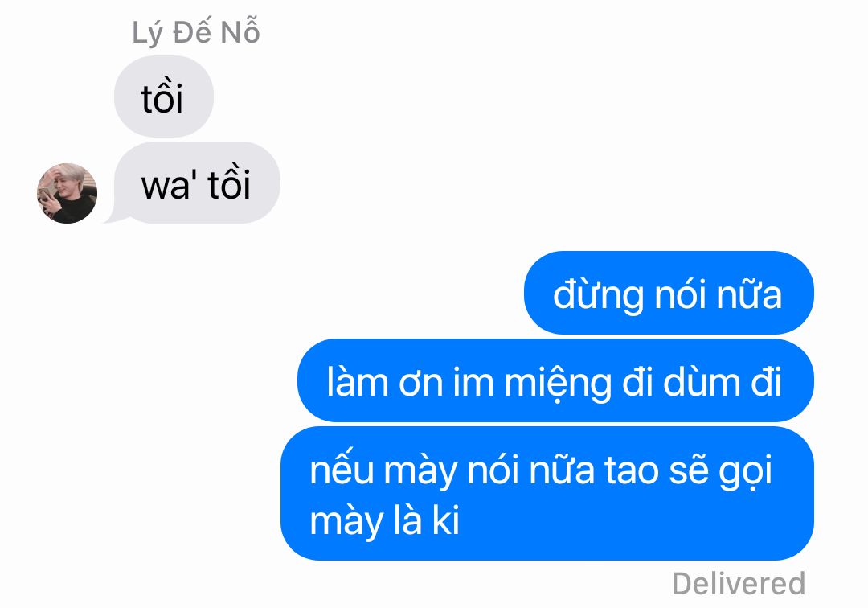This screenshot has width=868, height=608.
Task: Select the gray message bubble saying only "tồi"
Action: [x=164, y=97]
